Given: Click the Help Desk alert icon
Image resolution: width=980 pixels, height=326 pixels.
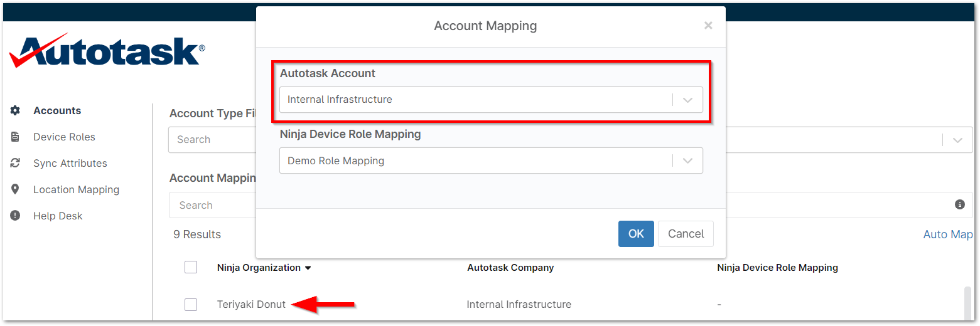Looking at the screenshot, I should pos(15,216).
